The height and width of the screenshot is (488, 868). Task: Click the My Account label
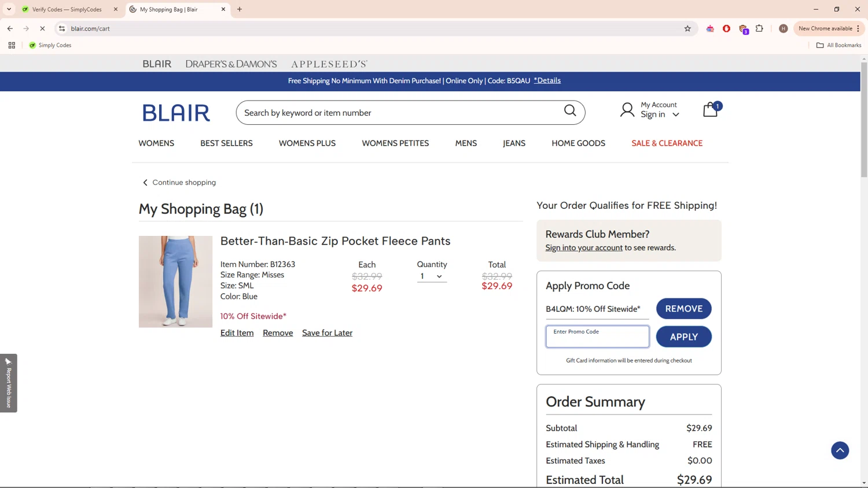click(x=659, y=105)
